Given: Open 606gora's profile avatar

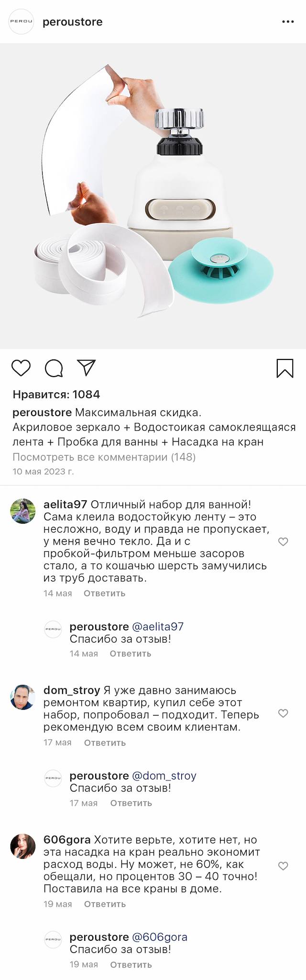Looking at the screenshot, I should 23,846.
